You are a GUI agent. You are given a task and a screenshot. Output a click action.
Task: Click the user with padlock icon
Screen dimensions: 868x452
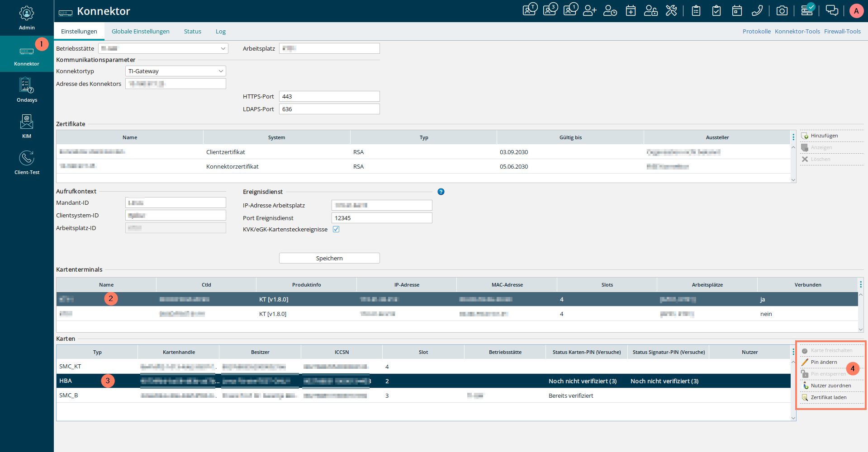[x=651, y=10]
